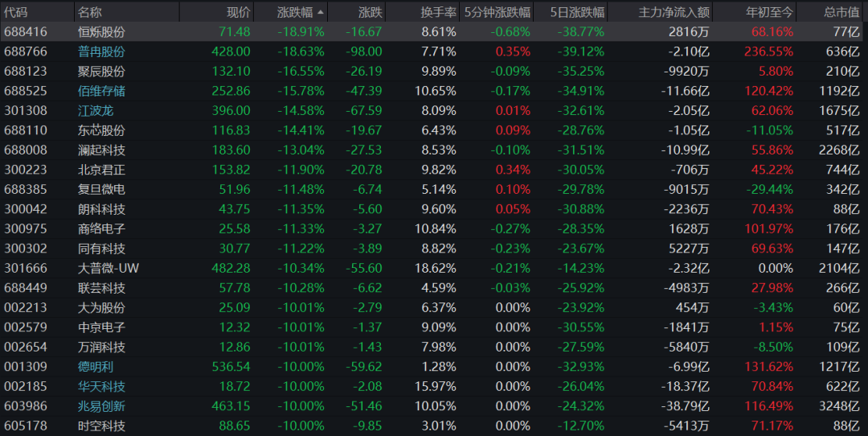The width and height of the screenshot is (868, 436).
Task: Open the 佰维存储 stock link
Action: click(x=102, y=91)
